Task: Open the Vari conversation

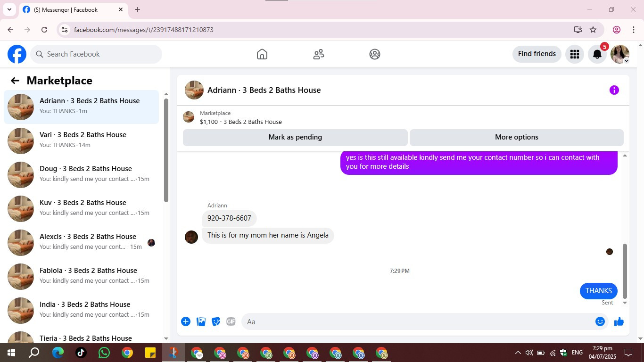Action: tap(82, 141)
